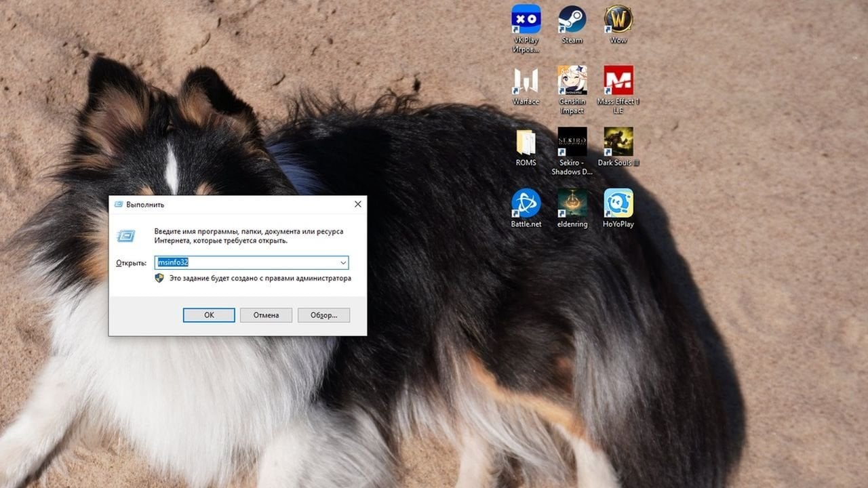Click the Выполнить title bar icon
The height and width of the screenshot is (488, 868).
(119, 204)
